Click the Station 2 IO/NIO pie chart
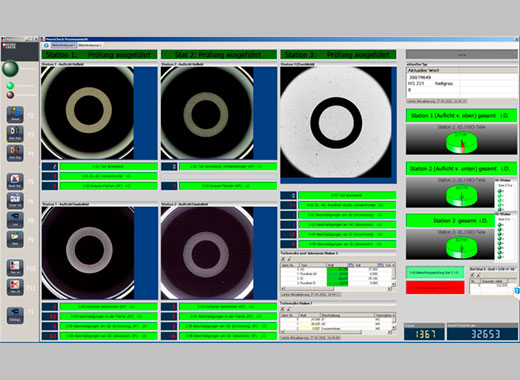 click(462, 196)
